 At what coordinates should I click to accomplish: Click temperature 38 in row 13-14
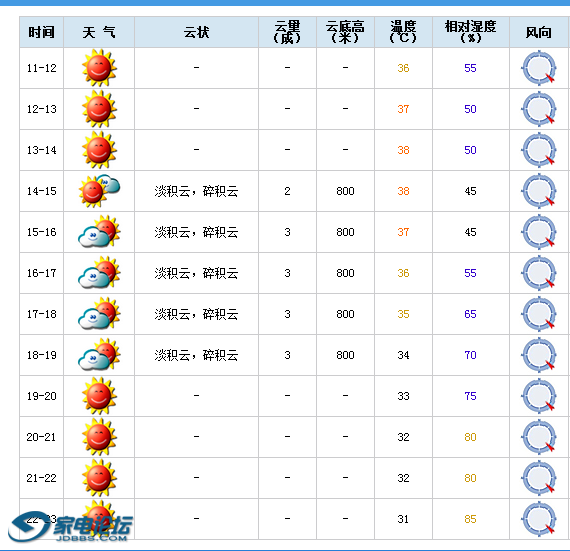coord(403,150)
